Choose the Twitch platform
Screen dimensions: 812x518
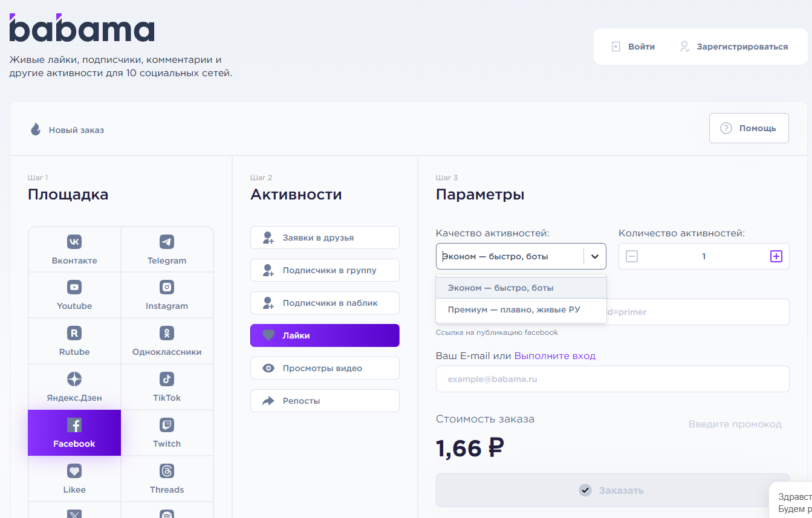click(167, 433)
